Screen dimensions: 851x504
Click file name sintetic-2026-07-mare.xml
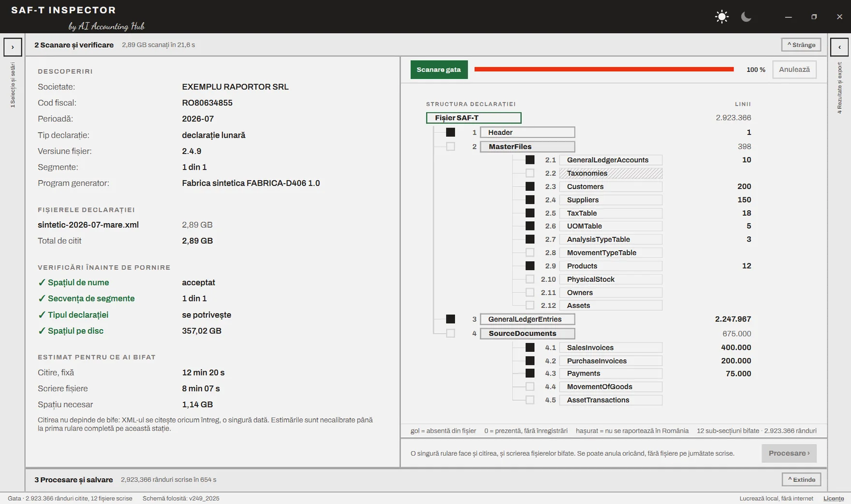point(88,225)
